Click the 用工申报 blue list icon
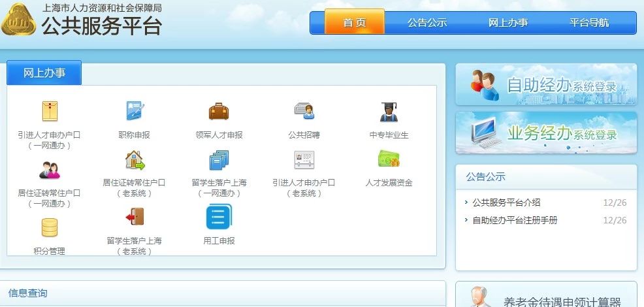The height and width of the screenshot is (307, 644). pos(219,217)
